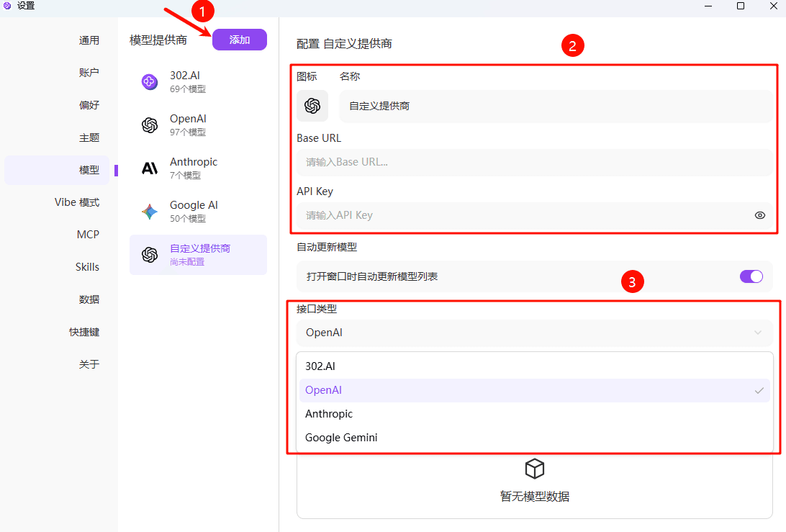Choose Anthropic in interface type list
This screenshot has height=532, width=786.
point(534,414)
